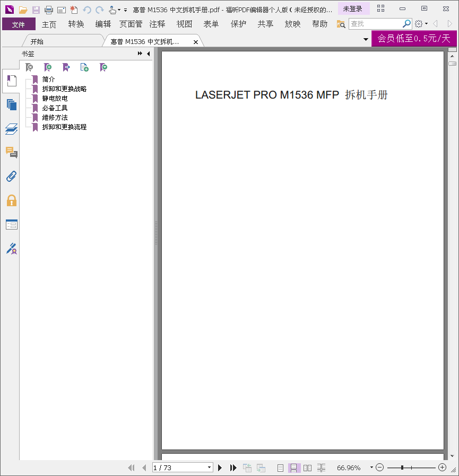Switch to the 编辑 ribbon tab

(103, 24)
